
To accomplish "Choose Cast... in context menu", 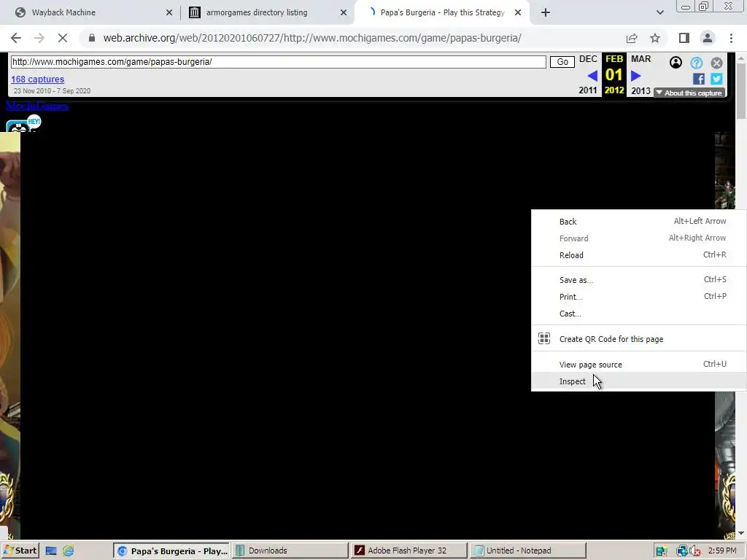I will coord(638,314).
